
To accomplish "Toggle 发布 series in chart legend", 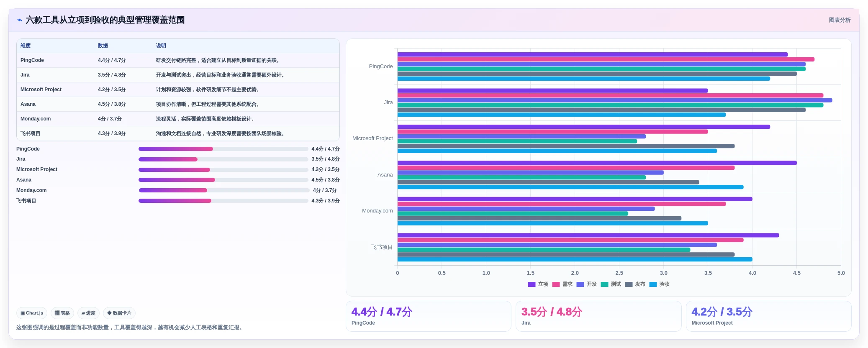I will (635, 284).
